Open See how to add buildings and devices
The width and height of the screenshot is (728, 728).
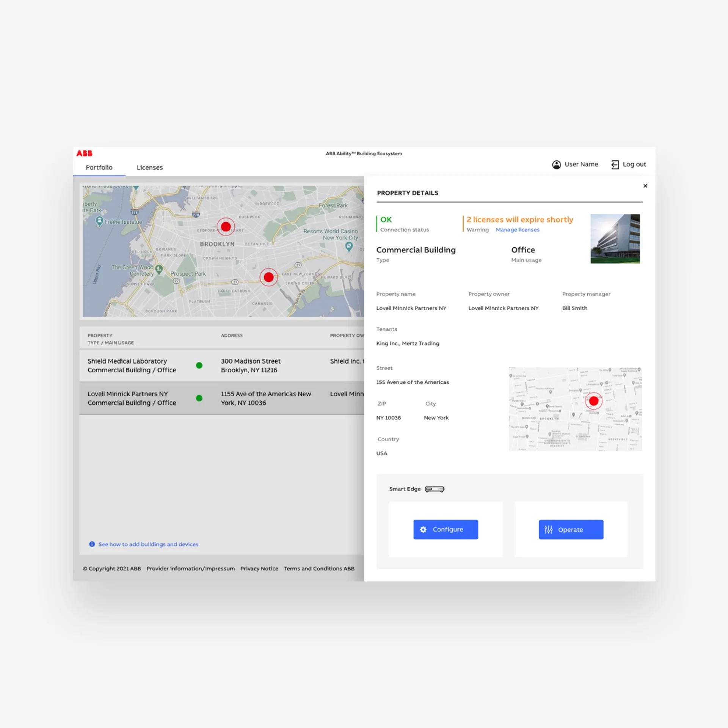pyautogui.click(x=148, y=544)
